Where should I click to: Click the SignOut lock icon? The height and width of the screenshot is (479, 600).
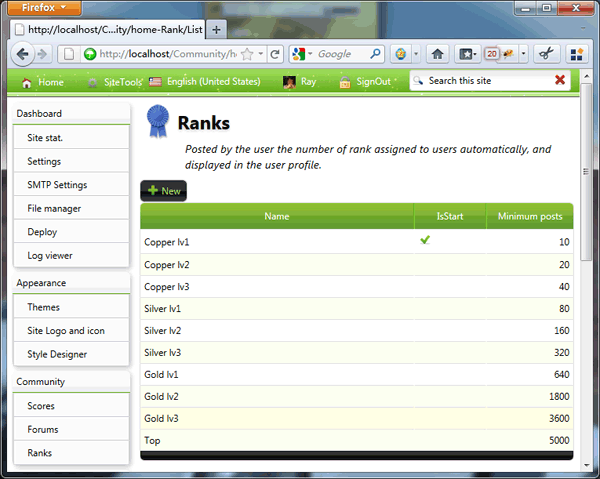click(345, 82)
